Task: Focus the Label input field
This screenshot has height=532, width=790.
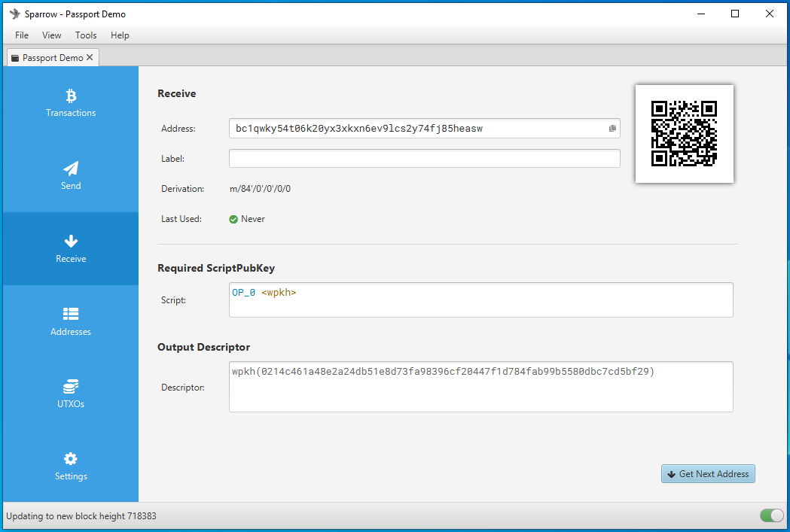Action: [424, 159]
